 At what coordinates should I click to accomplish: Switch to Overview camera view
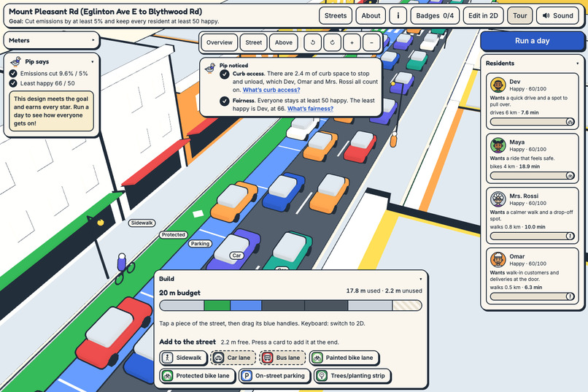pos(220,42)
